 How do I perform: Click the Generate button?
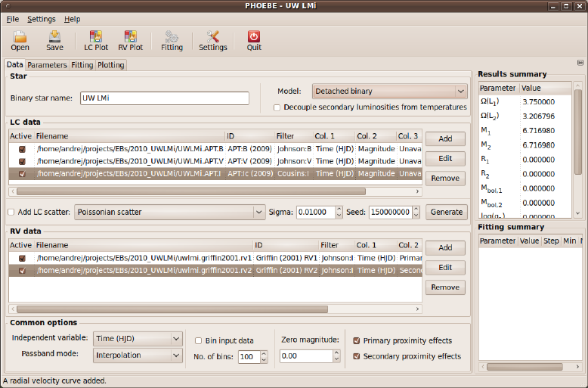click(446, 212)
